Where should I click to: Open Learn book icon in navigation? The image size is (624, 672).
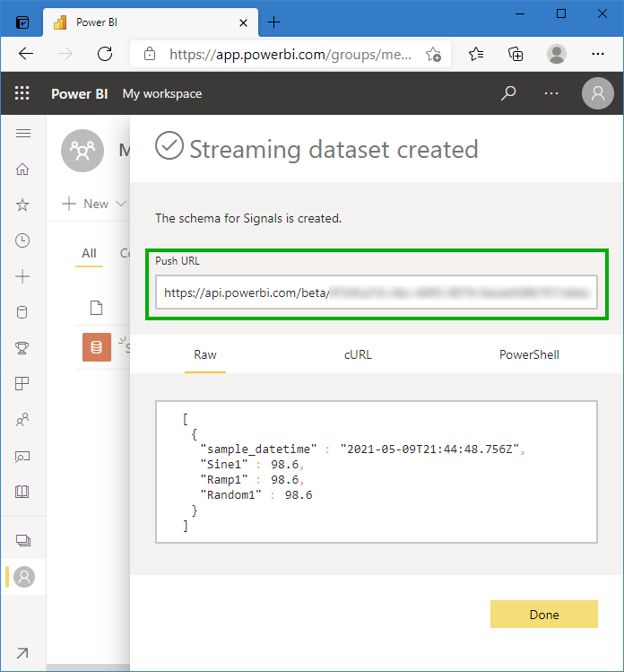(x=22, y=492)
